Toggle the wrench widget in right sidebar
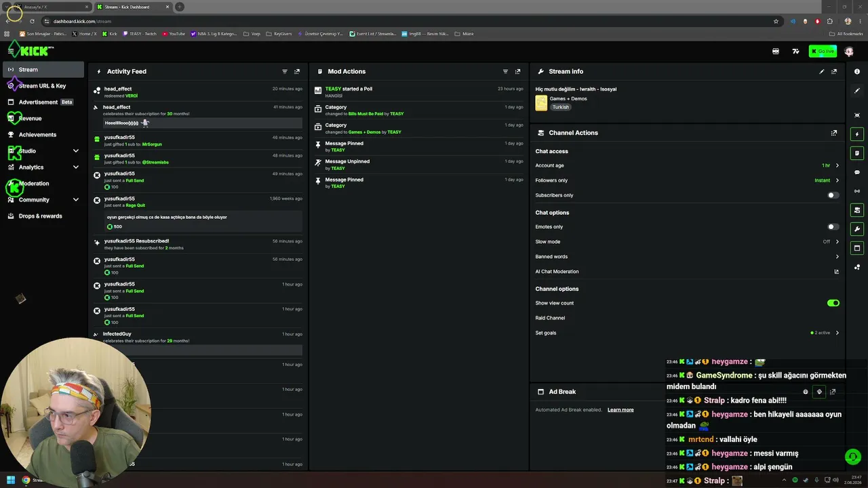 [x=857, y=229]
